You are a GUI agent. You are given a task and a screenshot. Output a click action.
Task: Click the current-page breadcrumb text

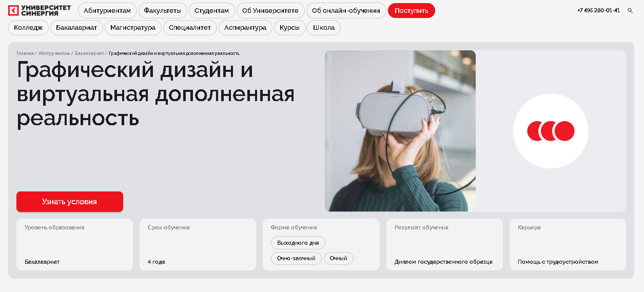click(174, 53)
